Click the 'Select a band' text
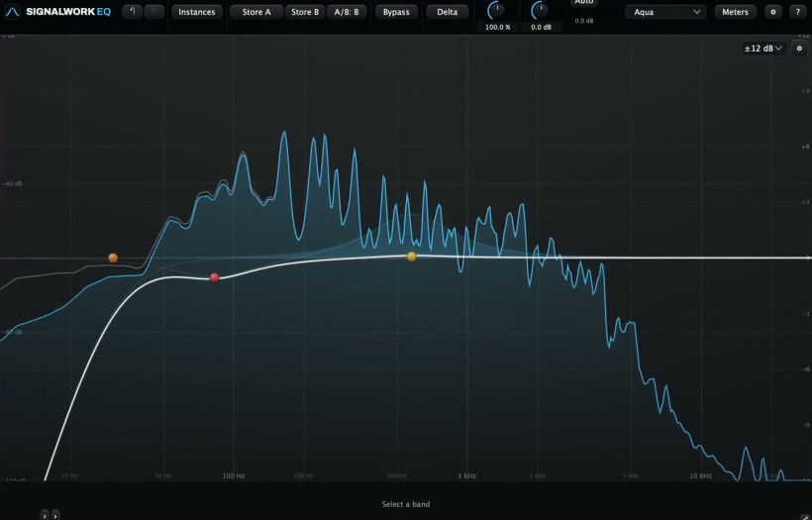The width and height of the screenshot is (812, 520). [406, 504]
